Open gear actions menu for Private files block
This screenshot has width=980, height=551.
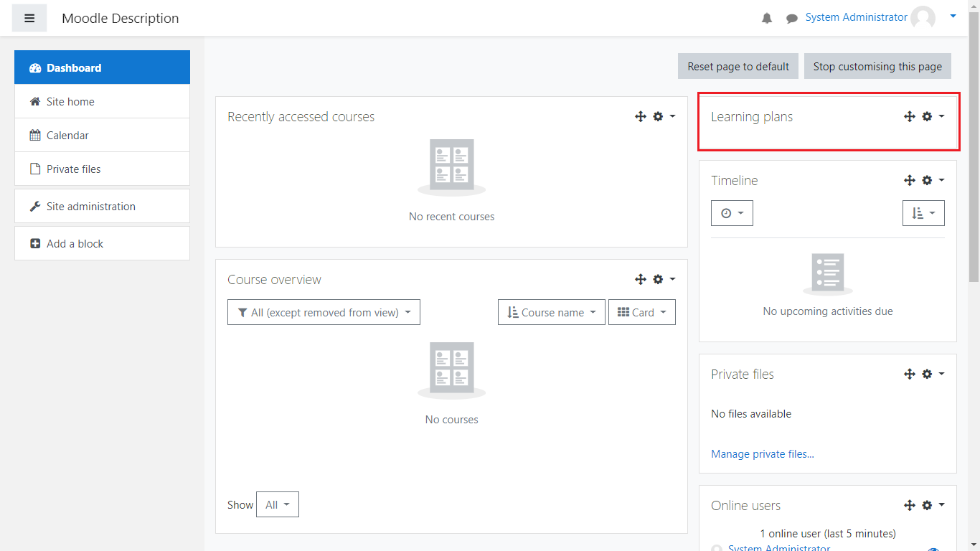[x=932, y=374]
